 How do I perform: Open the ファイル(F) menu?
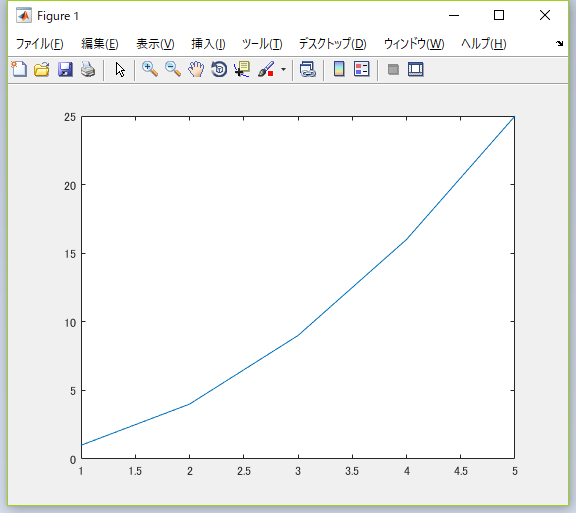click(x=40, y=44)
